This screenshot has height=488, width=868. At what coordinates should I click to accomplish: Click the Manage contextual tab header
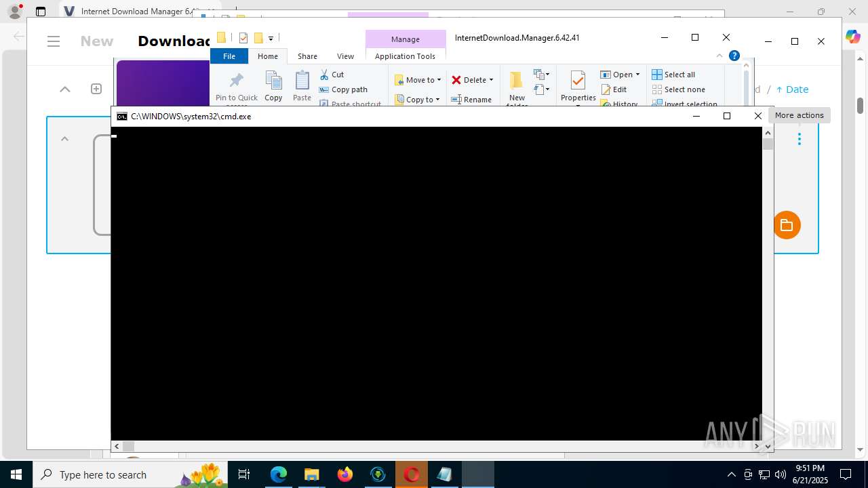click(x=406, y=39)
